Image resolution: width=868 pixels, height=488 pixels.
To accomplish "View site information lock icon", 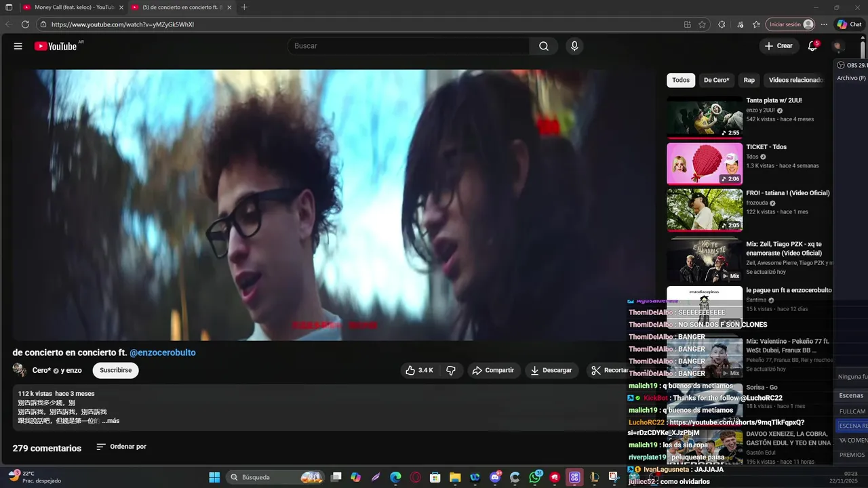I will click(x=43, y=24).
